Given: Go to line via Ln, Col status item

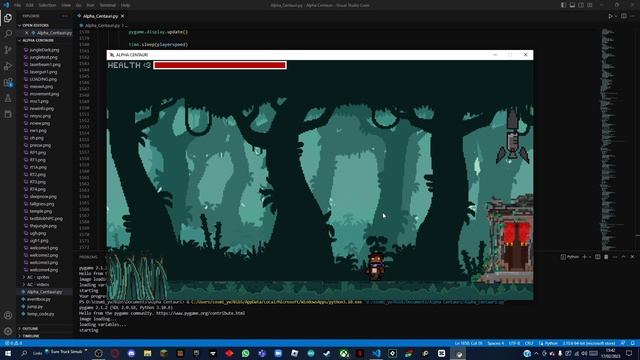Looking at the screenshot, I should point(469,343).
